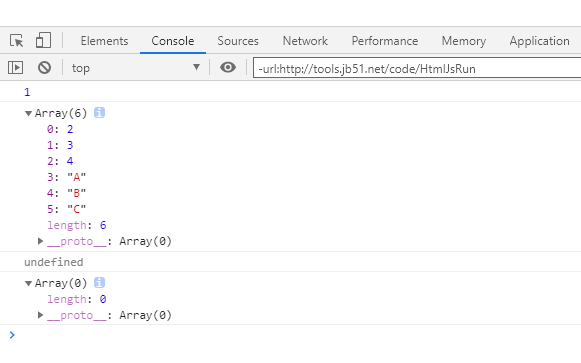Switch to the Elements tab

(104, 41)
